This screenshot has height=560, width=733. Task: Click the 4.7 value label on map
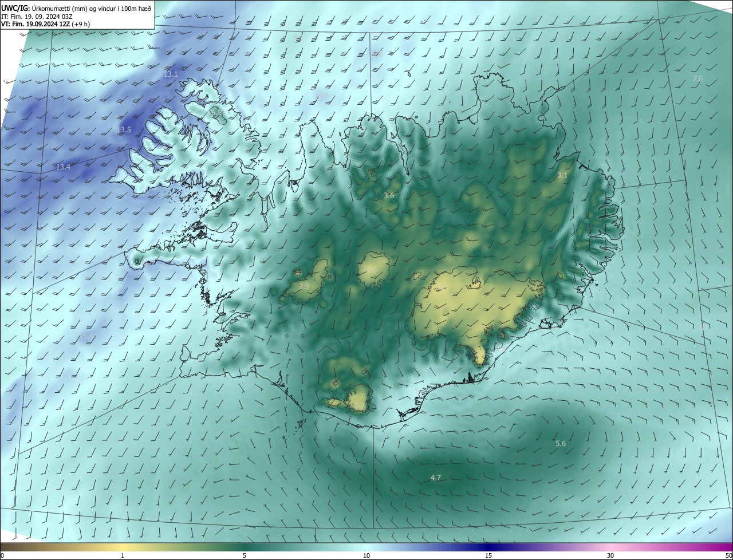pos(436,478)
